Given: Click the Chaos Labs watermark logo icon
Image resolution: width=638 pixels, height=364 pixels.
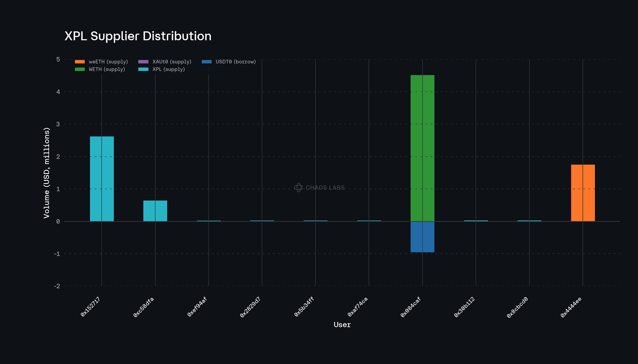Looking at the screenshot, I should (298, 188).
